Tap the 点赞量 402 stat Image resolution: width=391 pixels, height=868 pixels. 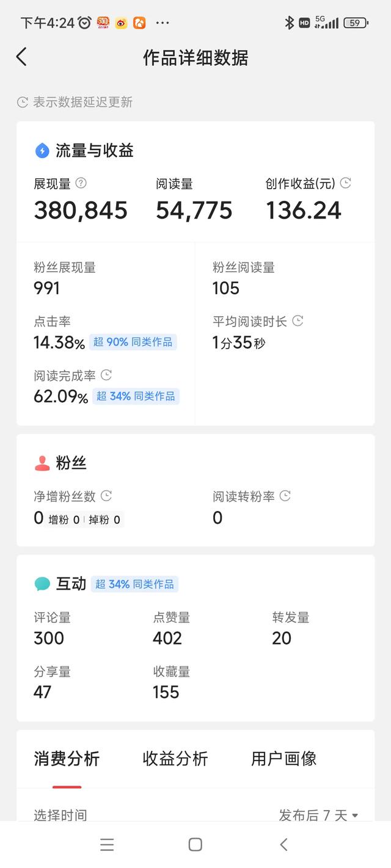pos(171,628)
